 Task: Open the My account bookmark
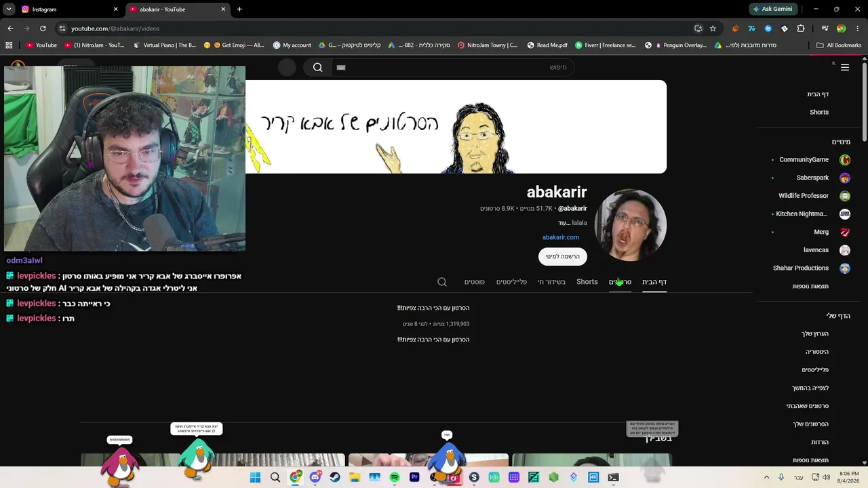point(292,45)
